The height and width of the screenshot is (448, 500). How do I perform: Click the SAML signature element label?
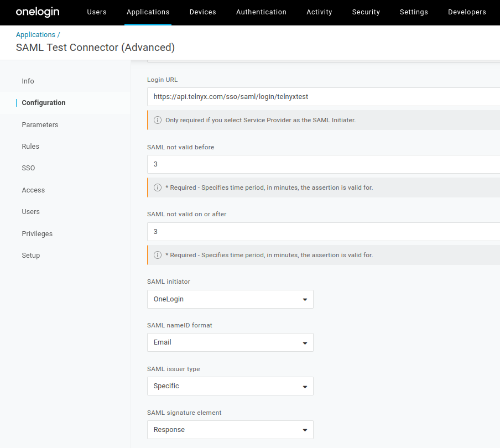coord(184,413)
